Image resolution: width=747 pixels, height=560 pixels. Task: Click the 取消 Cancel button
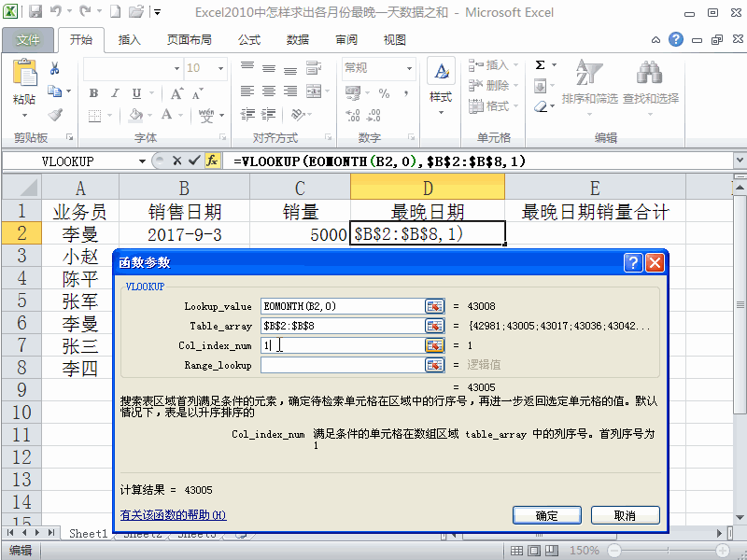coord(625,516)
